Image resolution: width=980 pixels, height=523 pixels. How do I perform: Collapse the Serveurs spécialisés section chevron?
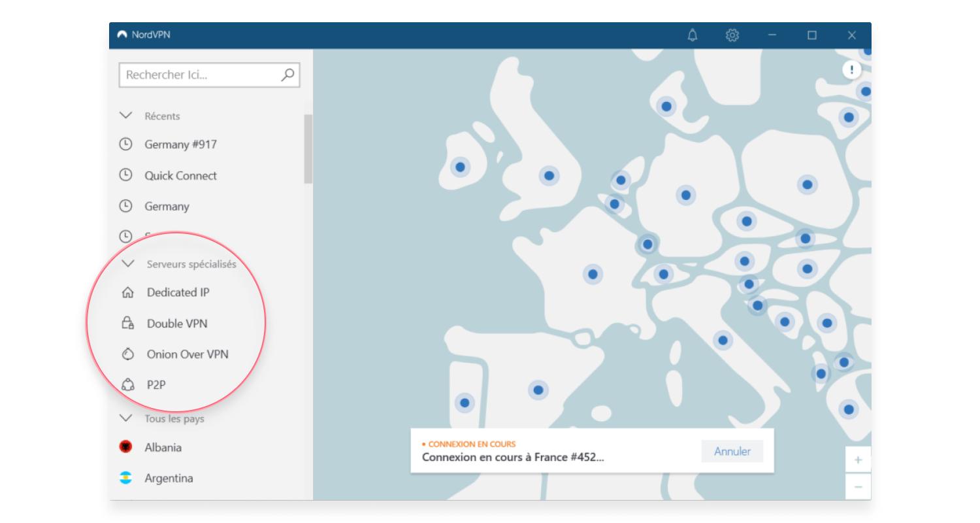pyautogui.click(x=128, y=264)
